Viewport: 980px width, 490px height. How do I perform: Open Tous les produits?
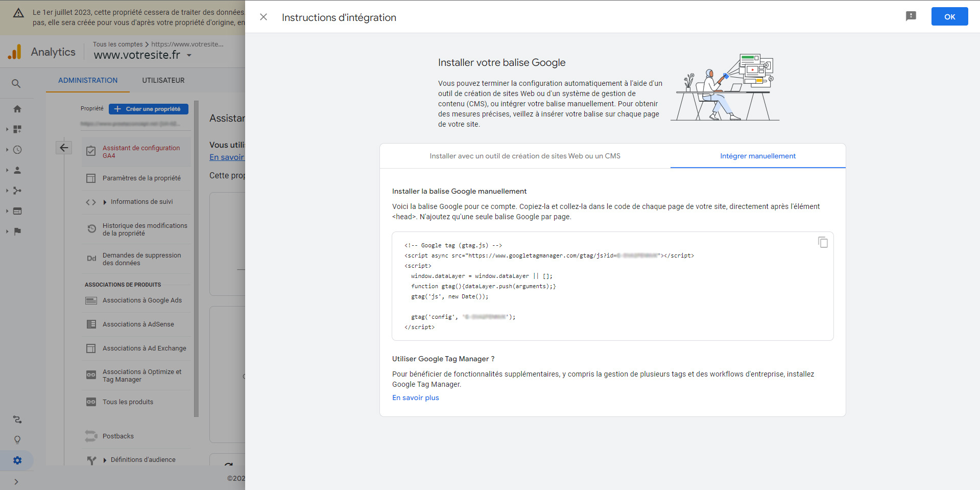pyautogui.click(x=136, y=402)
